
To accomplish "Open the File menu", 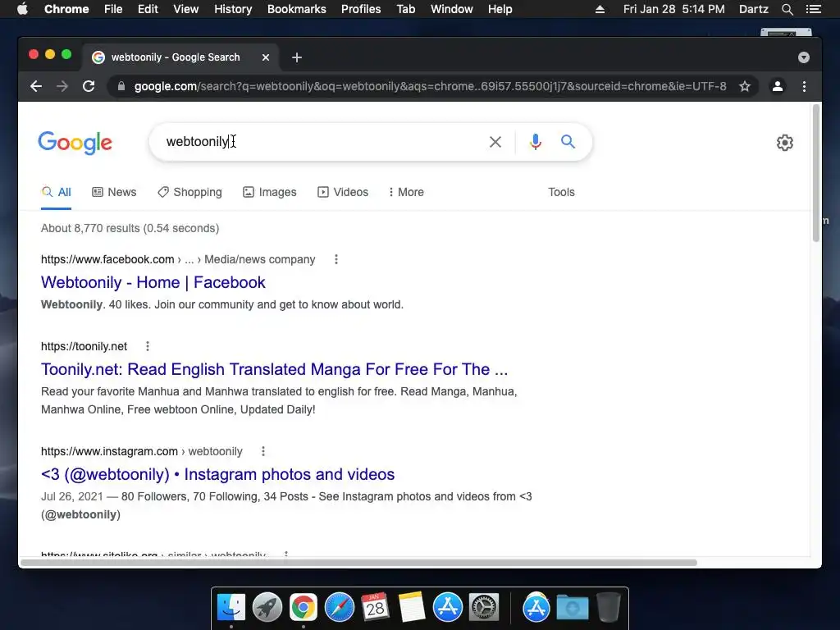I will (113, 9).
